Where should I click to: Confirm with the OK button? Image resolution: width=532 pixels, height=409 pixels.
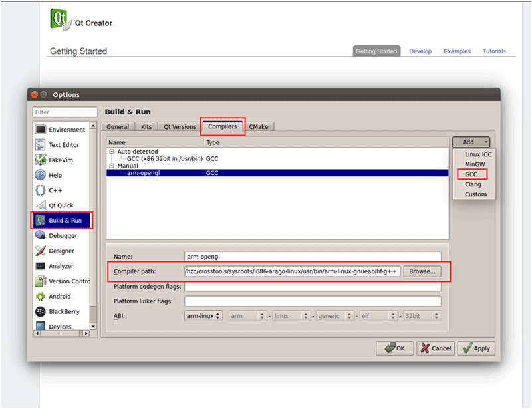(394, 348)
